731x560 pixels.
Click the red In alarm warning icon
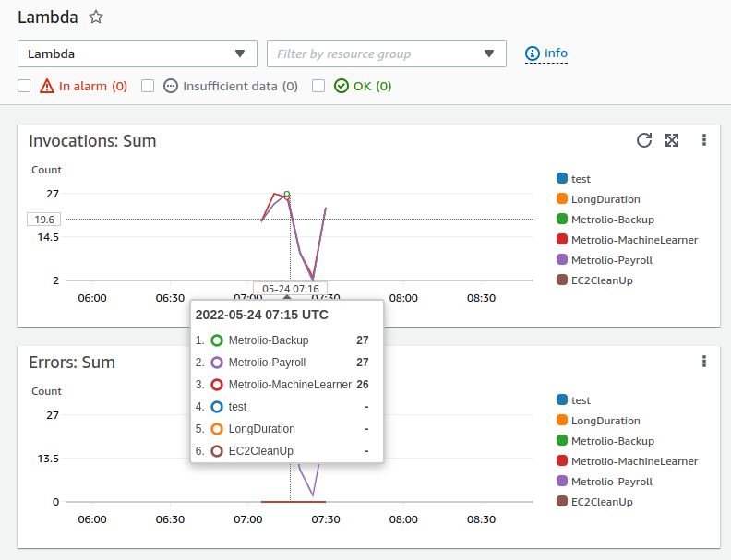coord(47,87)
